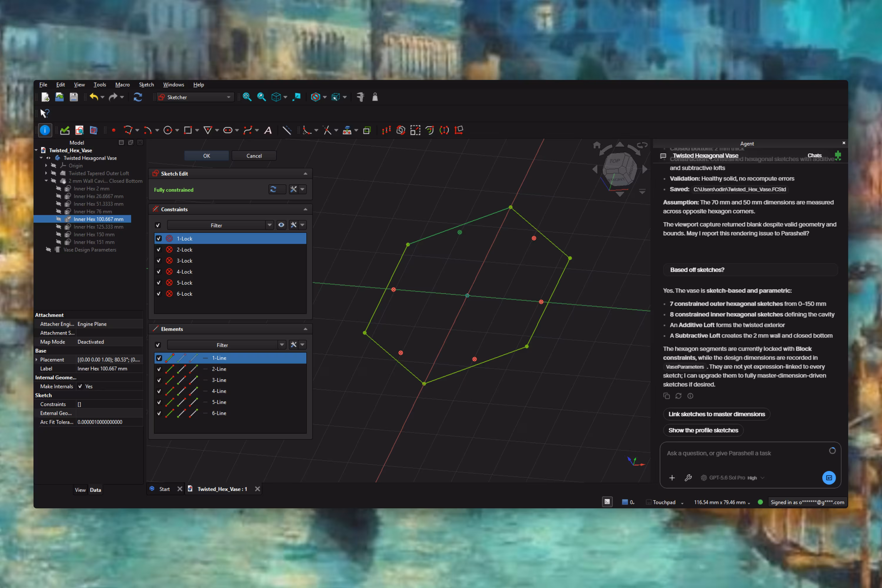Screen dimensions: 882x588
Task: Open the File menu
Action: pyautogui.click(x=43, y=85)
